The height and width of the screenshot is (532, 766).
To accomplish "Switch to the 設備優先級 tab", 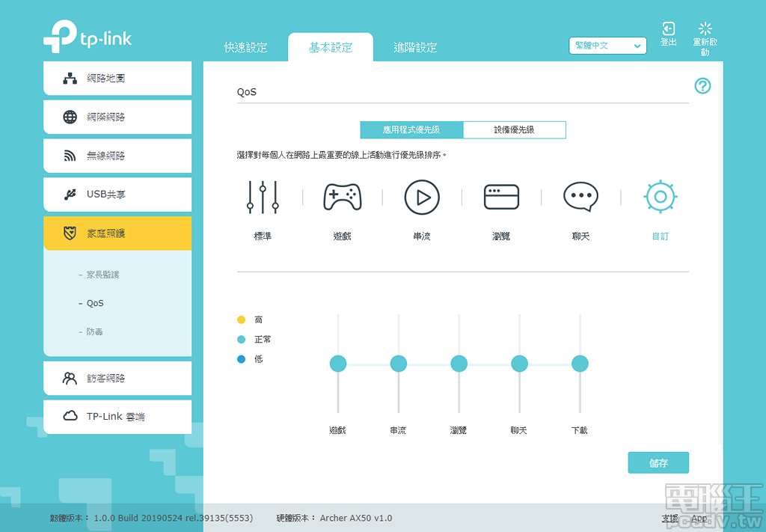I will (514, 129).
